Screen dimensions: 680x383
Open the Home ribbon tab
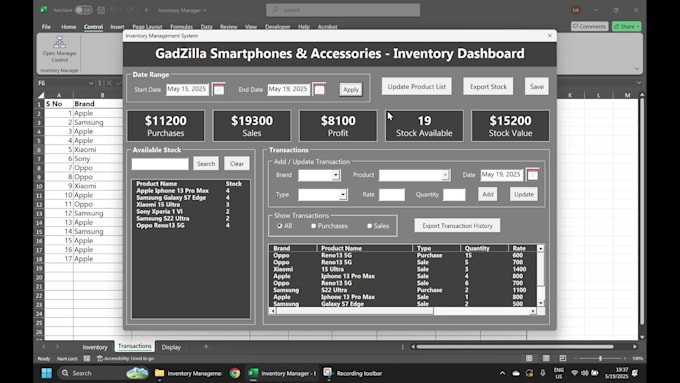[x=69, y=27]
